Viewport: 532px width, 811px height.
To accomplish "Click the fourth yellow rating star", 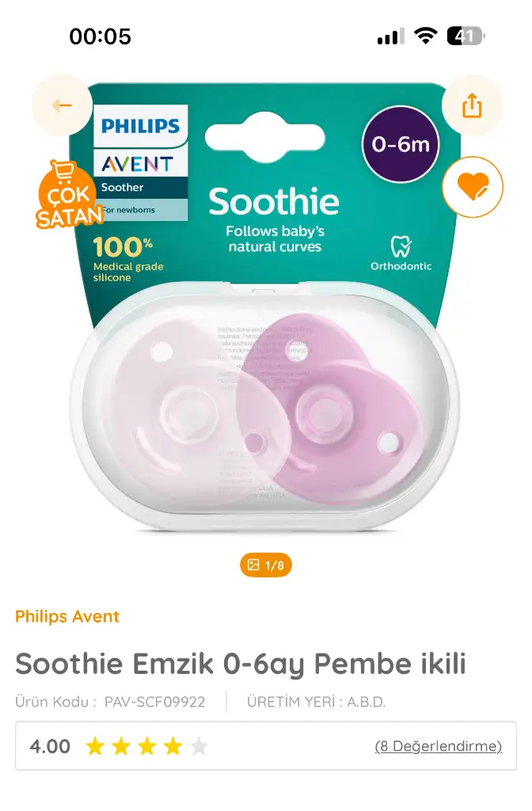I will [x=173, y=746].
